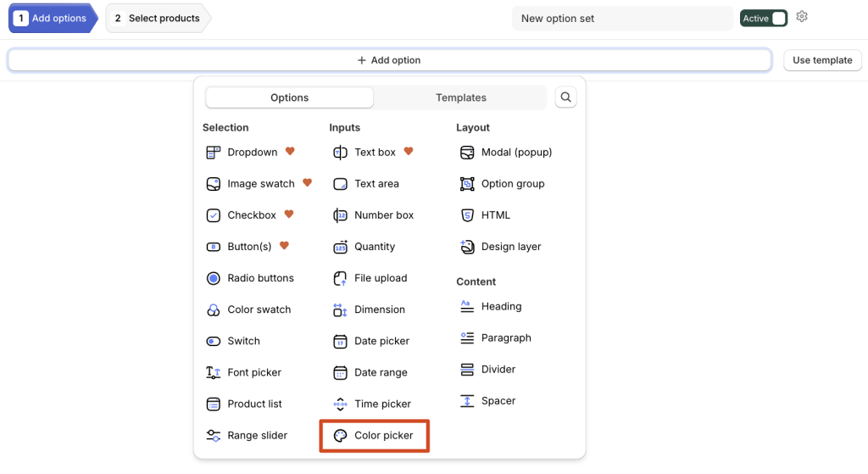868x474 pixels.
Task: Add the Range slider option
Action: 247,436
